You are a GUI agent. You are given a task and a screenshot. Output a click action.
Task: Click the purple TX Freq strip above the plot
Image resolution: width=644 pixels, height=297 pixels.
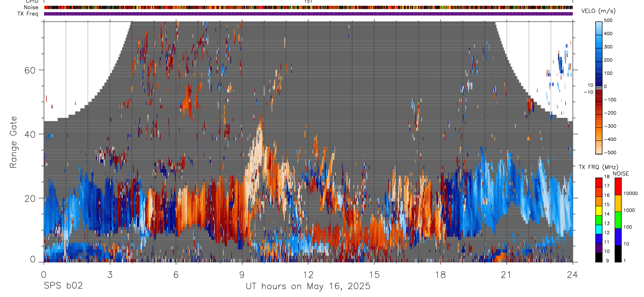pyautogui.click(x=308, y=14)
